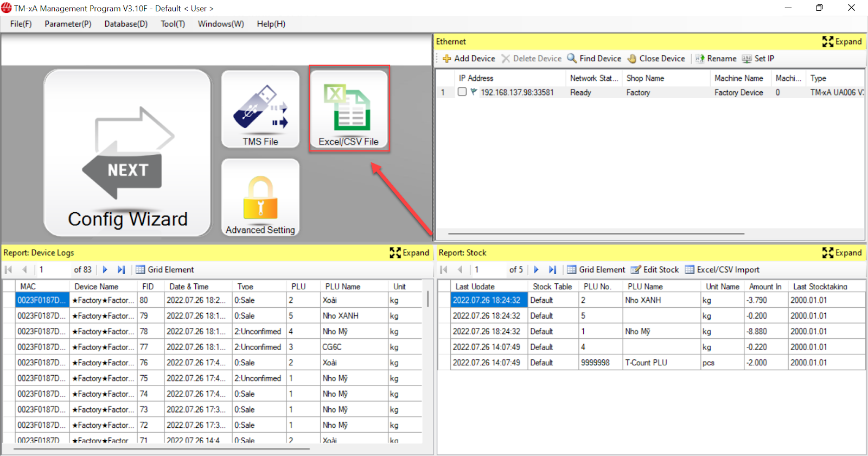Click Add Device in Ethernet toolbar
This screenshot has height=456, width=868.
click(469, 59)
